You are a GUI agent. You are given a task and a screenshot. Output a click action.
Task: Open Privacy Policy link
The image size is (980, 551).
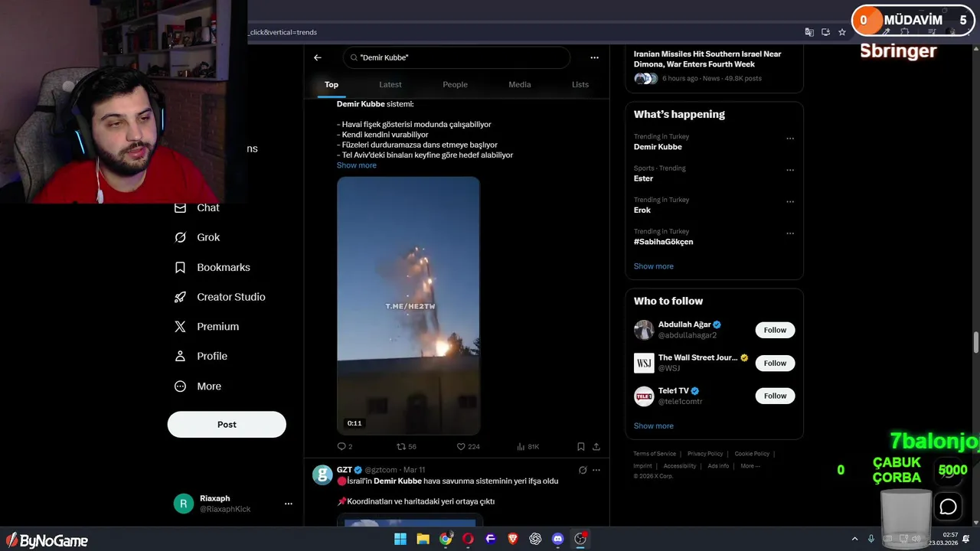click(705, 454)
